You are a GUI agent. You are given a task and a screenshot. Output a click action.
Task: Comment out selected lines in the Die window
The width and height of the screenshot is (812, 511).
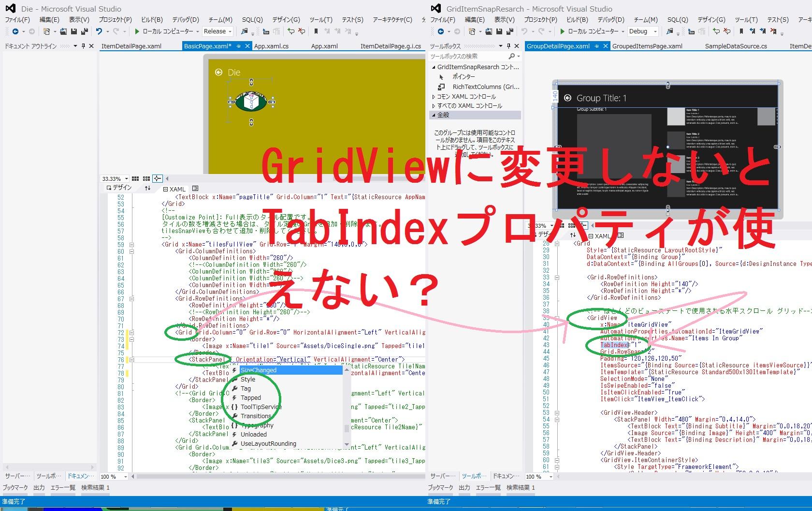291,31
